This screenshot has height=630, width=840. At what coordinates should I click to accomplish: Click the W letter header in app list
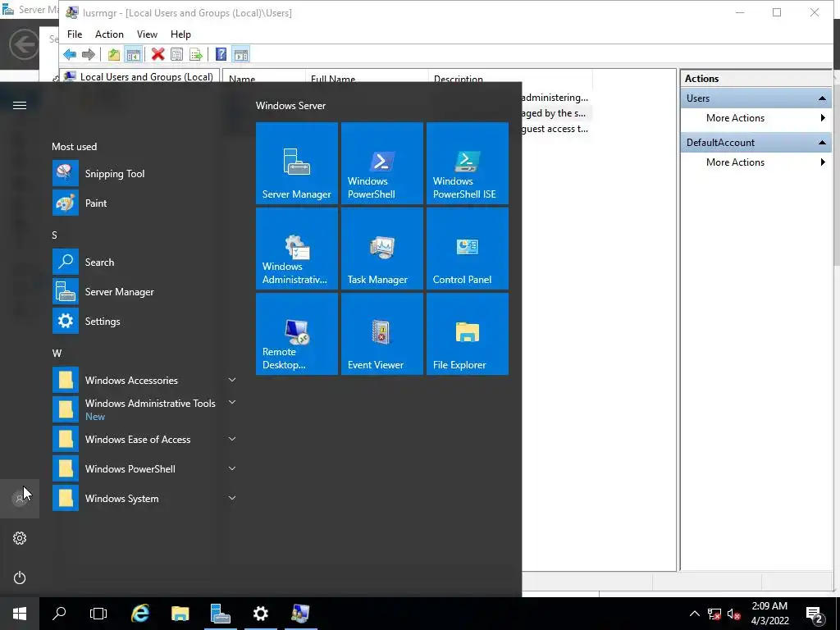(x=57, y=354)
